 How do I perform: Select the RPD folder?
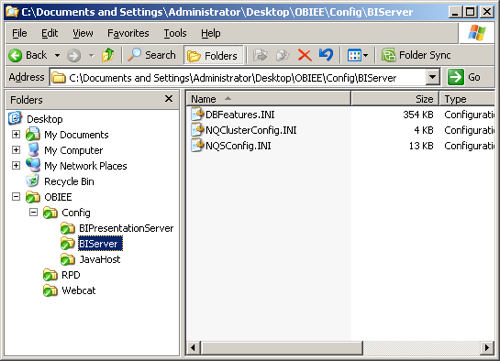coord(71,275)
